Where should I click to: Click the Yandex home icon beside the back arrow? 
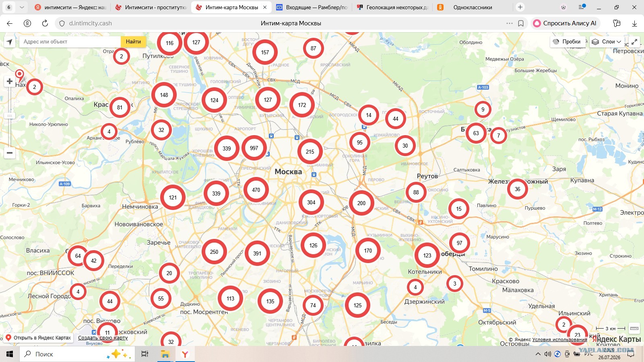[27, 23]
